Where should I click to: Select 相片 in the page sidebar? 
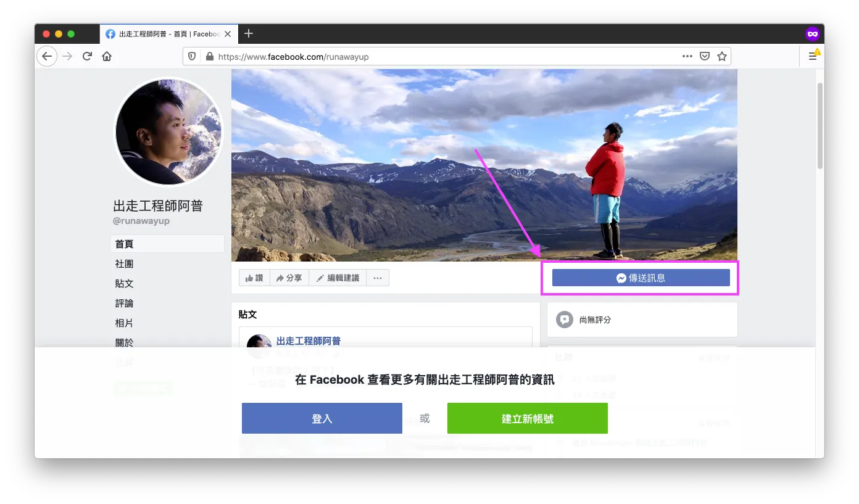[124, 323]
